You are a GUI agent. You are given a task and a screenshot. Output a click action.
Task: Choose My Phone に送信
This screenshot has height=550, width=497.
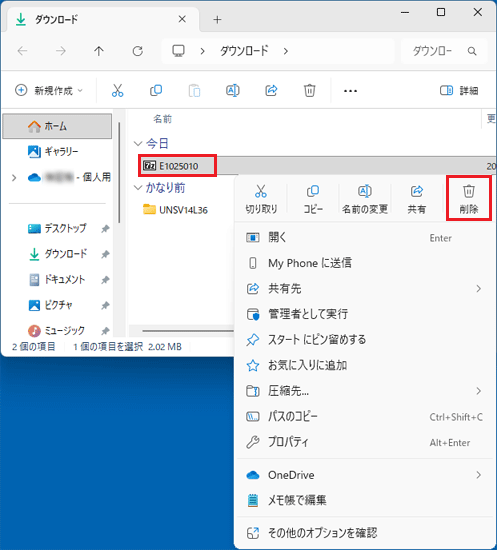365,263
